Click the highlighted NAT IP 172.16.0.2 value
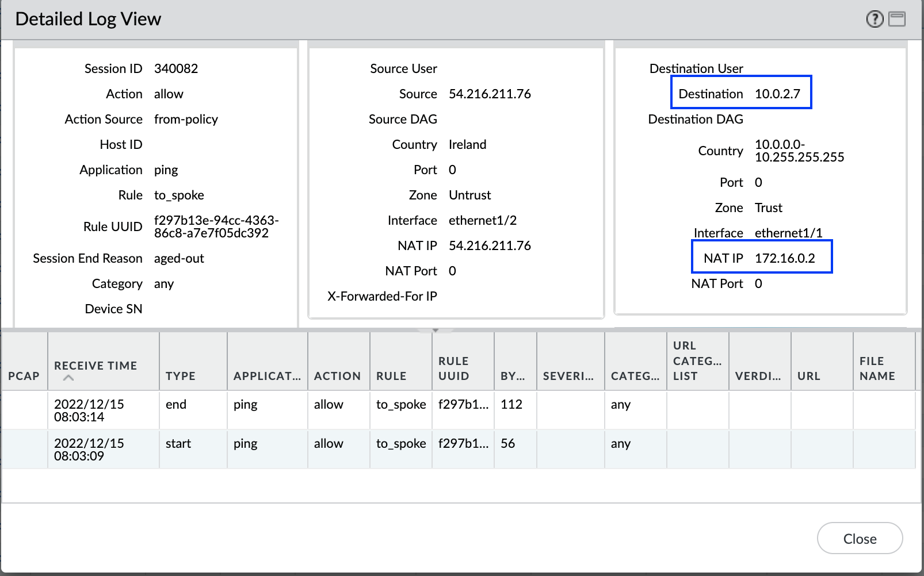The image size is (924, 576). point(785,258)
